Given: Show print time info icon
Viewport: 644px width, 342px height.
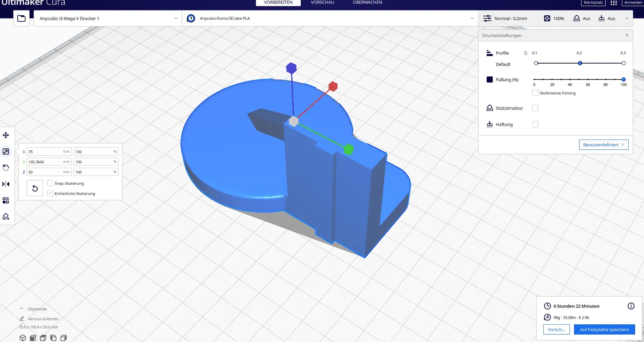Looking at the screenshot, I should click(x=631, y=306).
